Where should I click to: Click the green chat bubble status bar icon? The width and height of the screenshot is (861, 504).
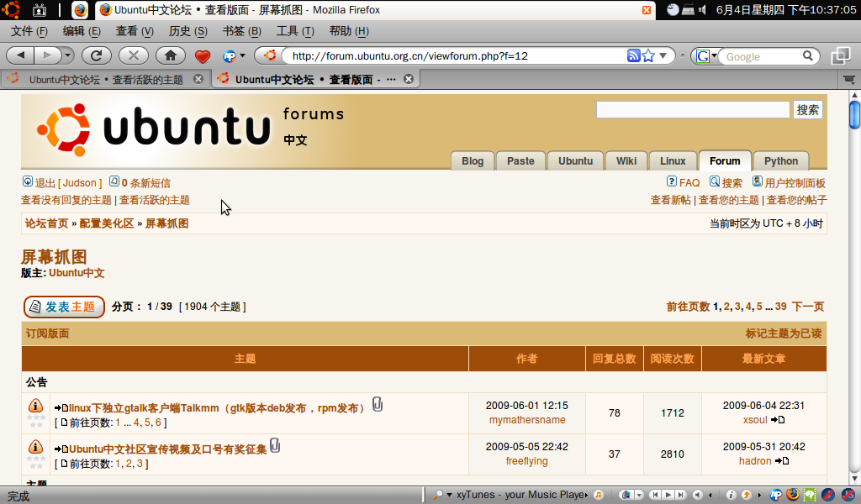pos(810,495)
